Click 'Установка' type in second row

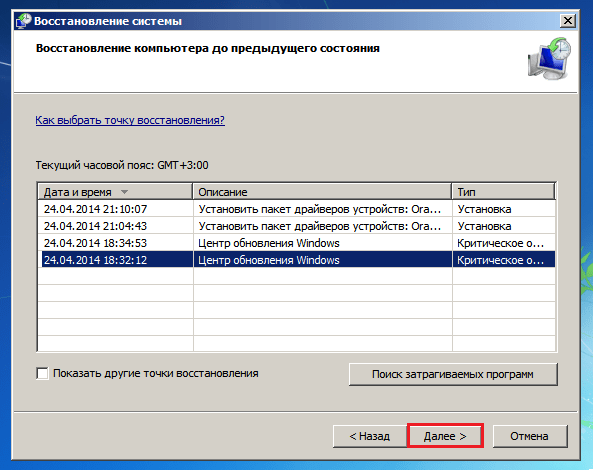click(x=484, y=226)
